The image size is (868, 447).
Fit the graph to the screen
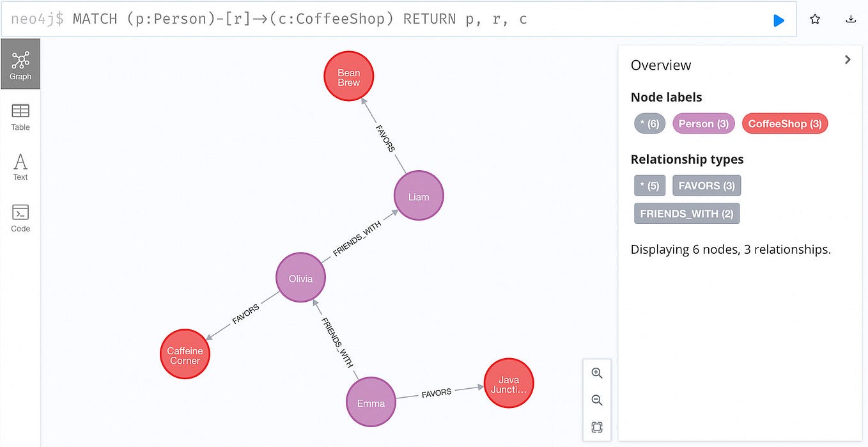click(x=596, y=427)
